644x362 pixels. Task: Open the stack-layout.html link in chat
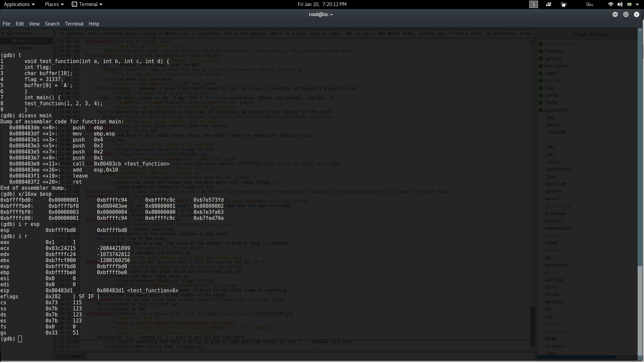[269, 117]
